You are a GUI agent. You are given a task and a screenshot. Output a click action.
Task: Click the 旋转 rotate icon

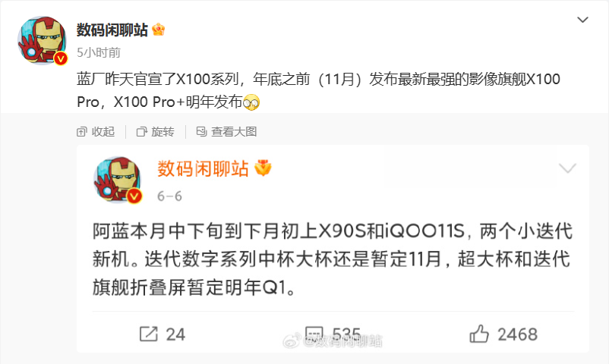click(141, 132)
